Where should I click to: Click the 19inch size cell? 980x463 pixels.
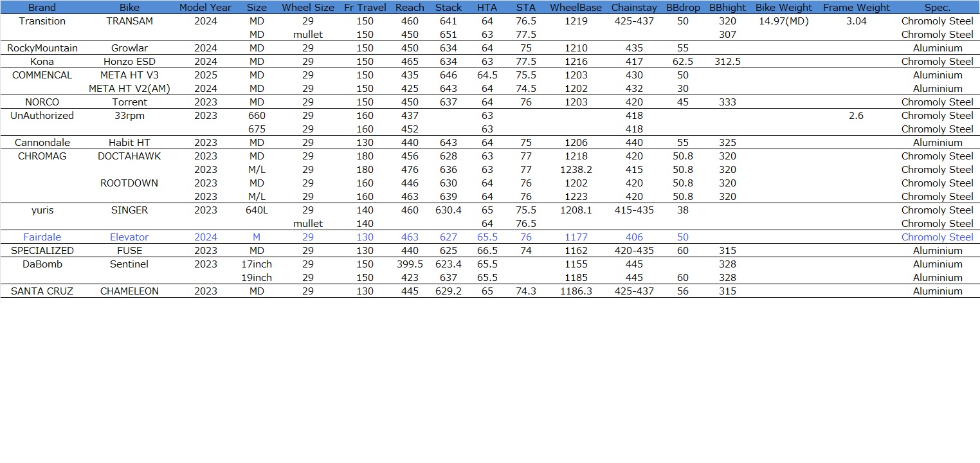tap(257, 278)
